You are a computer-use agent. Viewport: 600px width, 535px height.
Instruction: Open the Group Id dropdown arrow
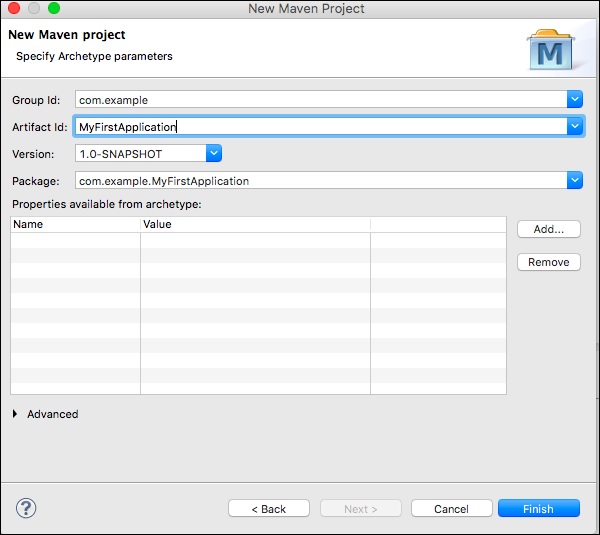574,99
